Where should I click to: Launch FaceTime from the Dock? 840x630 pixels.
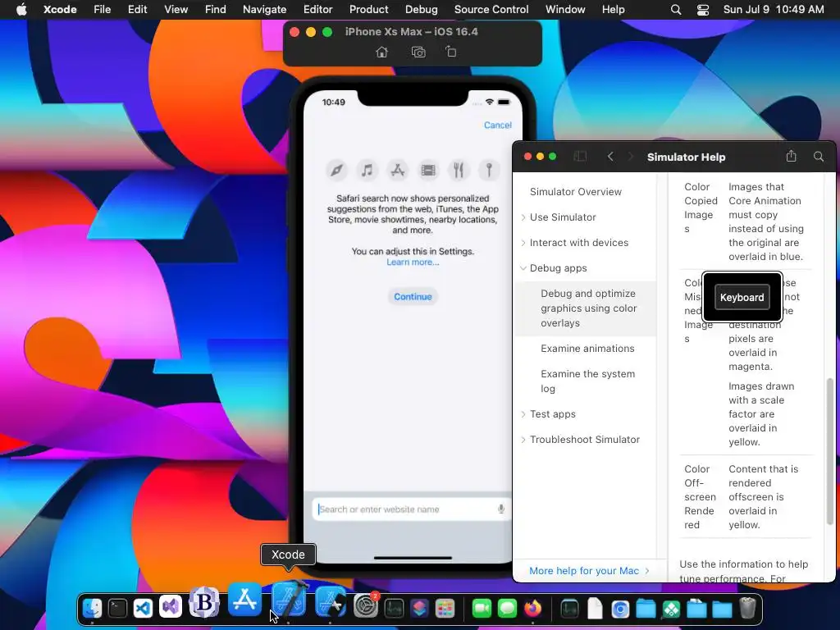pyautogui.click(x=482, y=608)
